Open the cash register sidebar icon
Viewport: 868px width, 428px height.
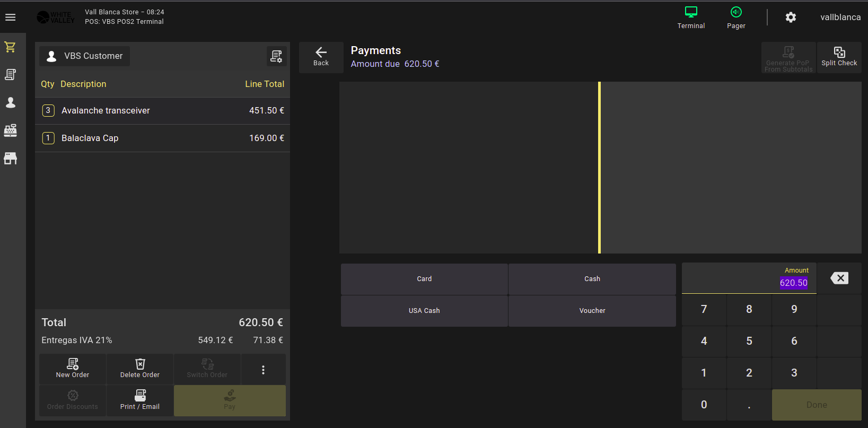(x=11, y=130)
